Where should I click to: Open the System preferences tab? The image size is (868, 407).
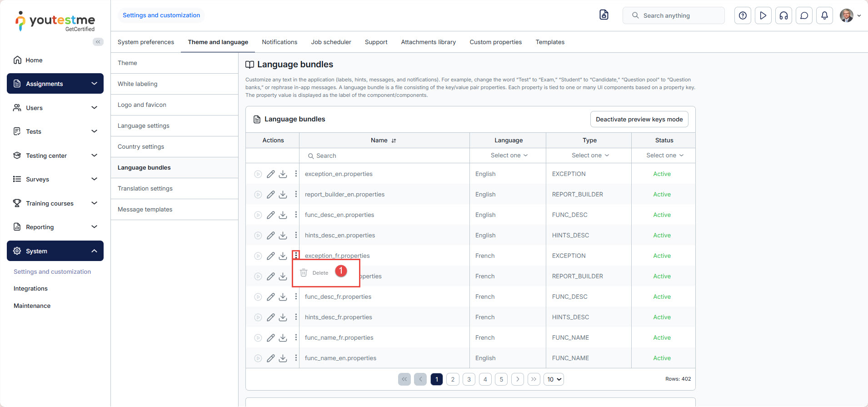(x=146, y=42)
